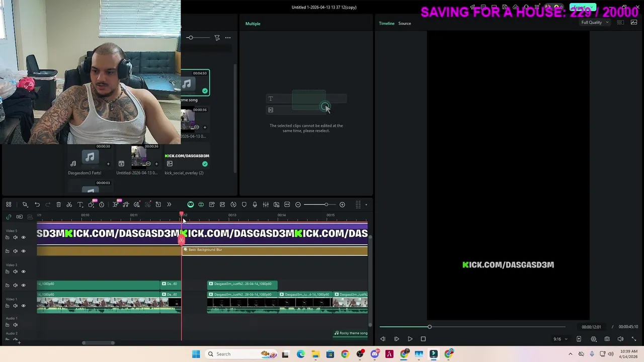644x362 pixels.
Task: Select the Rocky theme song audio clip
Action: click(351, 333)
